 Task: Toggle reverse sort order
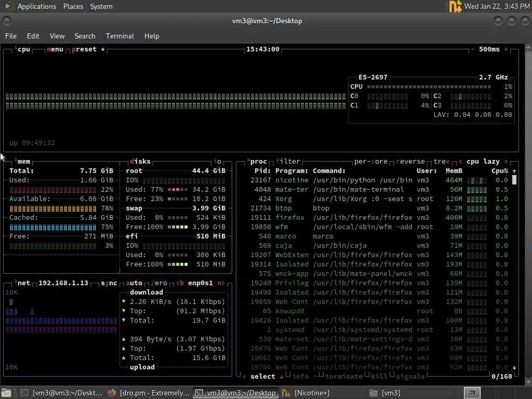click(x=410, y=162)
